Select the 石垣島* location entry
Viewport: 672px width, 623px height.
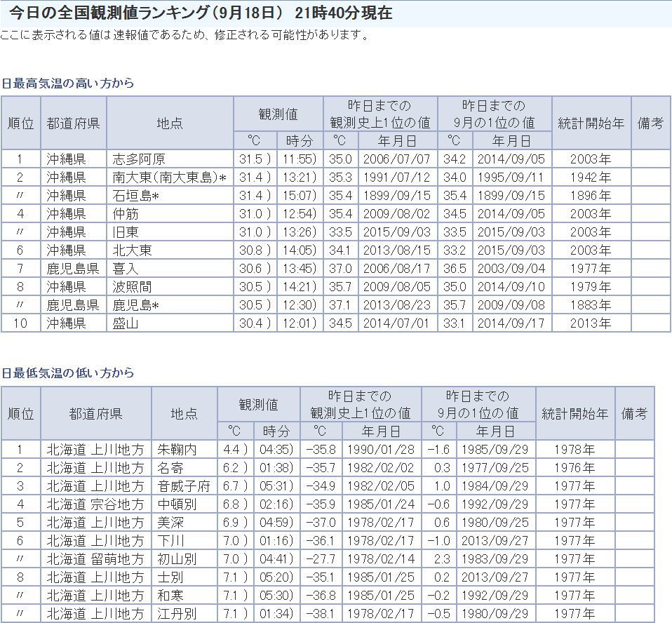[136, 196]
